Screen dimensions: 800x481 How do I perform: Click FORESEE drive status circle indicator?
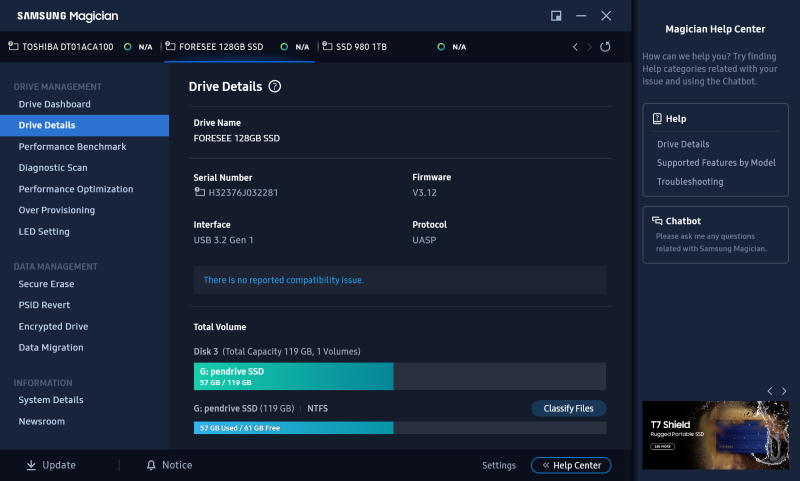(284, 46)
